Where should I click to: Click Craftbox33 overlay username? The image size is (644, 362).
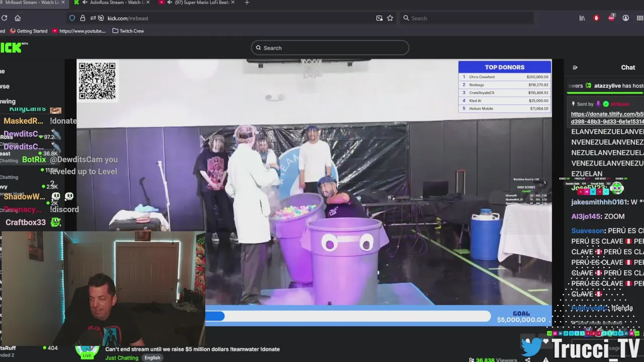26,222
